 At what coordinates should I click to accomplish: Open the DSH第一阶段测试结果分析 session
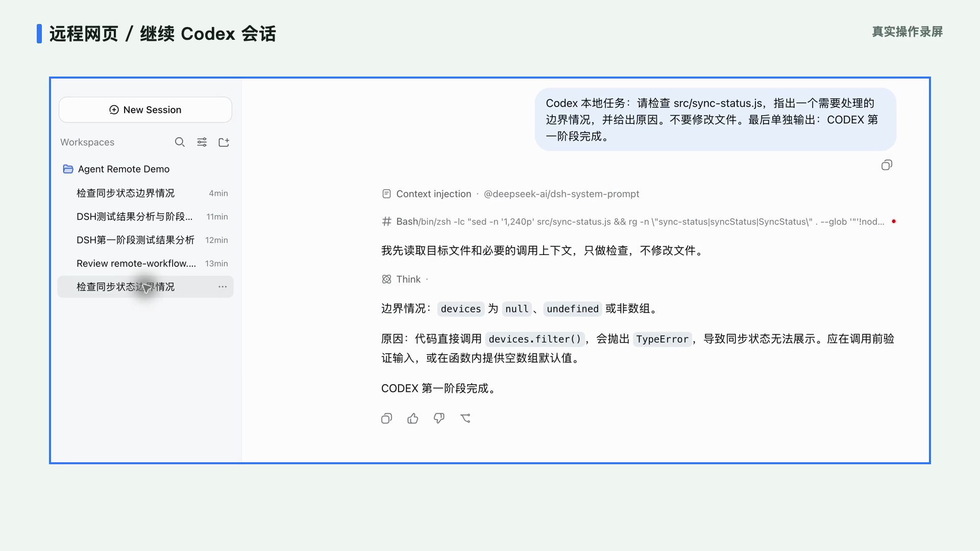(145, 240)
